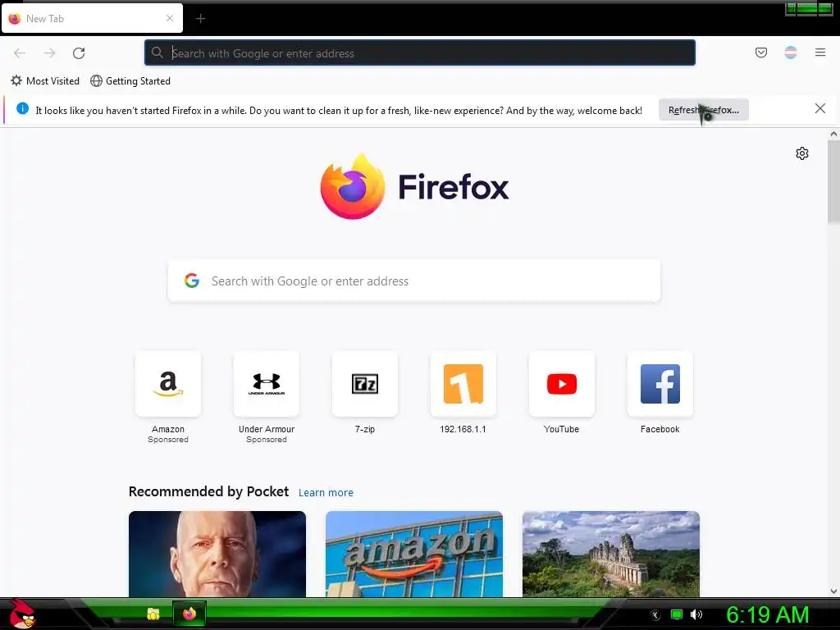Open the jungle ruins Pocket story
The image size is (840, 630).
point(610,554)
